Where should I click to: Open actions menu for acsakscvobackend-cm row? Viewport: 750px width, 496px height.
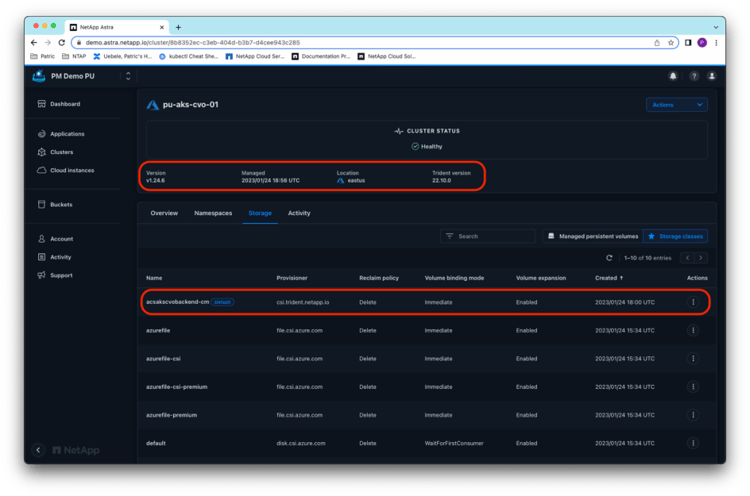[x=693, y=301]
